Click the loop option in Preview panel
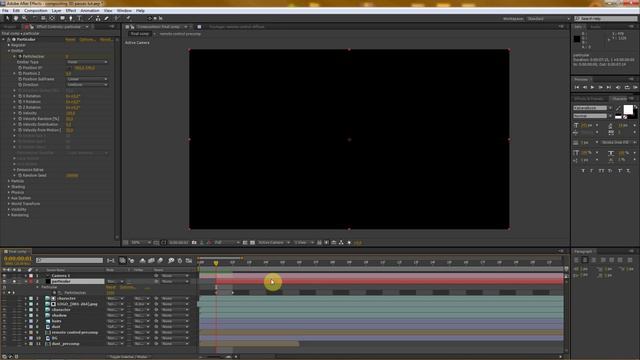Image resolution: width=640 pixels, height=360 pixels. click(x=627, y=87)
